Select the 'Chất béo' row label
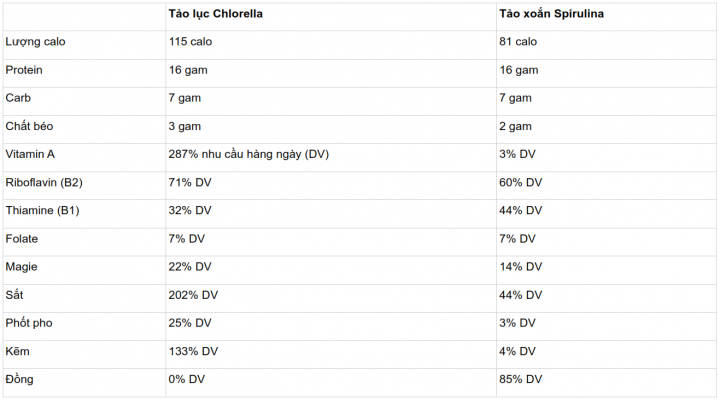720x400 pixels. [x=29, y=127]
